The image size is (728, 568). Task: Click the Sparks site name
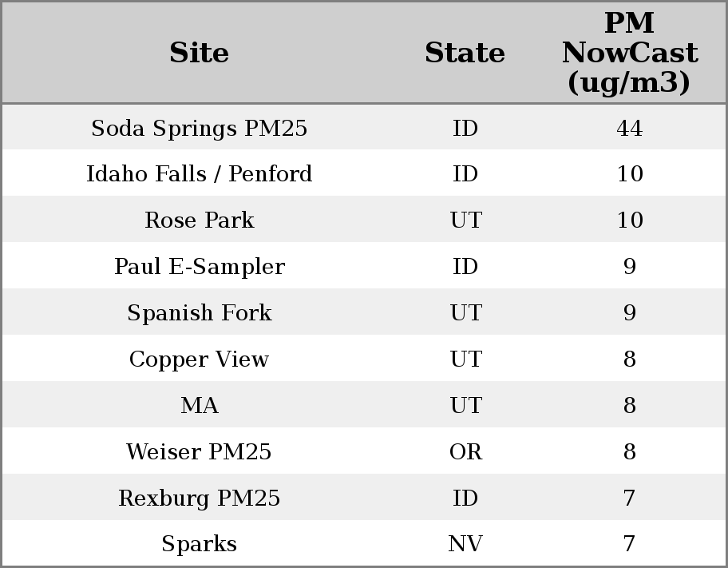pyautogui.click(x=200, y=544)
